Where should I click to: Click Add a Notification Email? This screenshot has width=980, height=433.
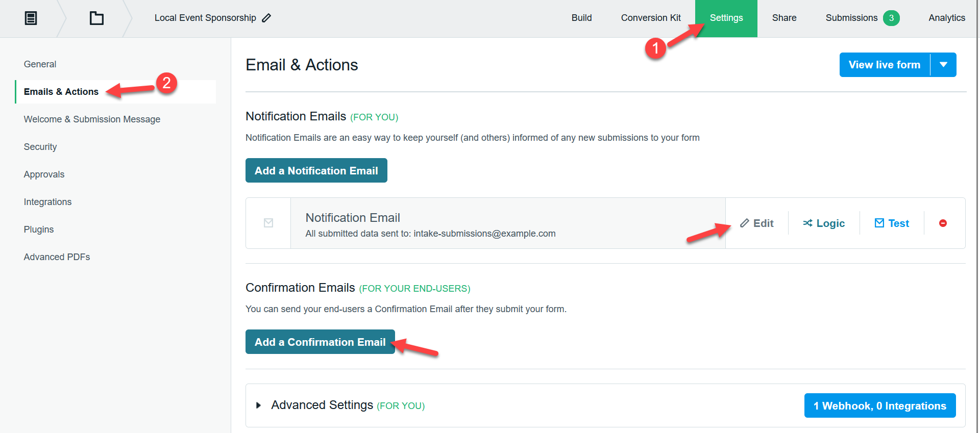(x=316, y=170)
